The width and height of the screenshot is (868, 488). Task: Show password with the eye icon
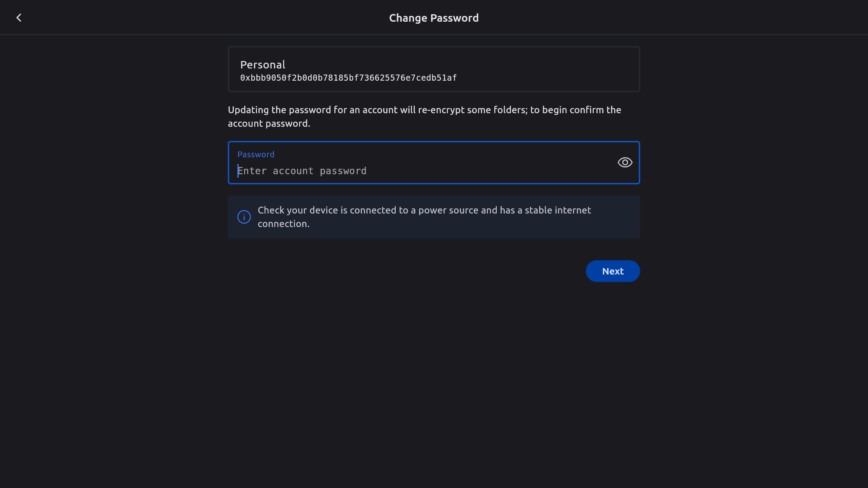coord(625,162)
